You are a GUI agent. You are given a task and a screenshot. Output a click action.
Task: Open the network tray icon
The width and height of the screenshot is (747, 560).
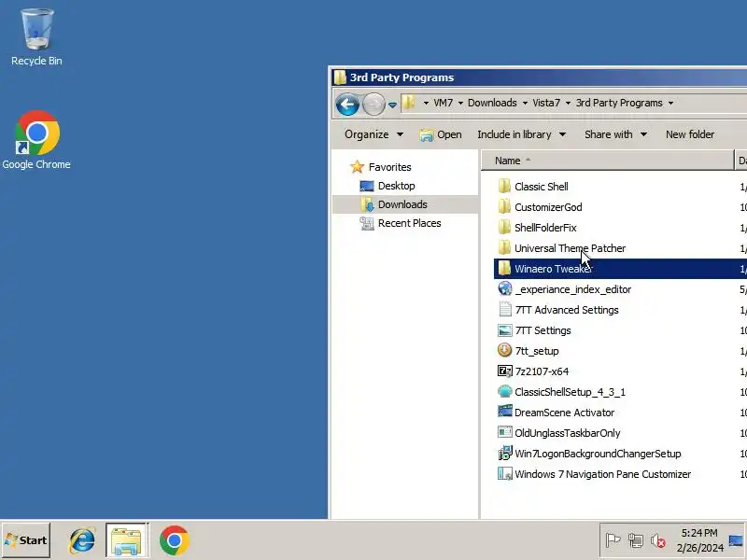636,540
